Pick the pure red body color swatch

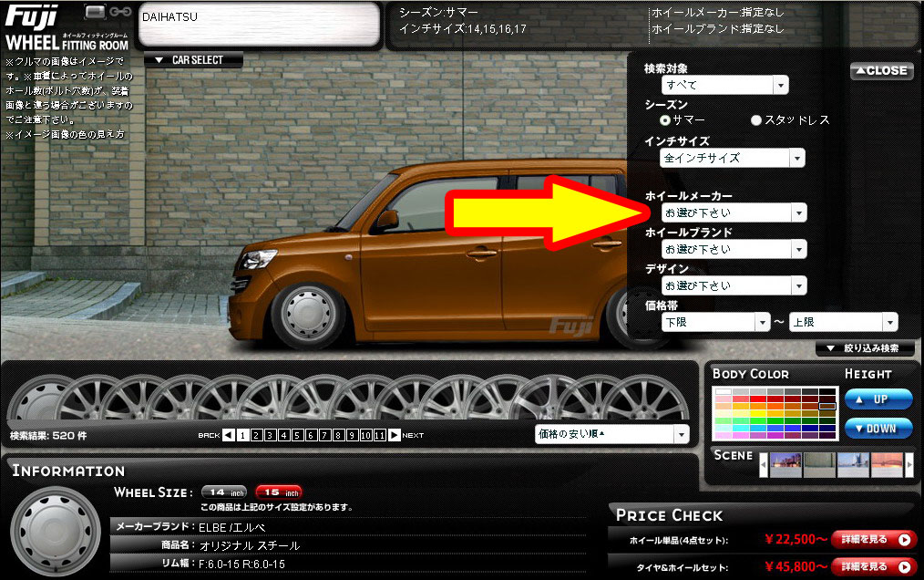758,399
